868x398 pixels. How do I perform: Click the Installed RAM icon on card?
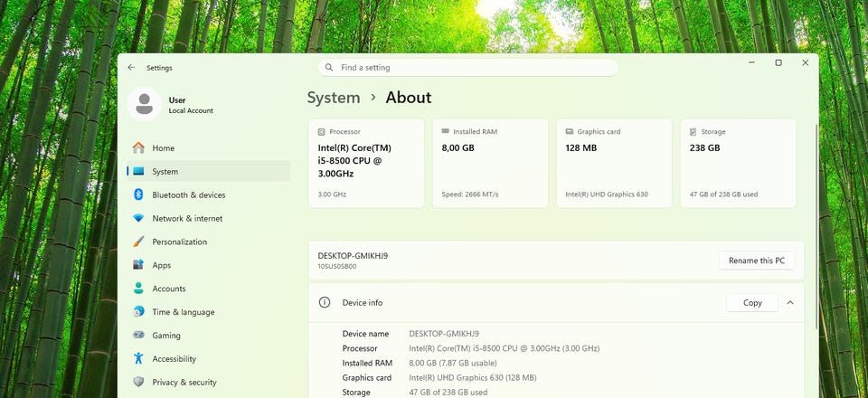tap(446, 131)
